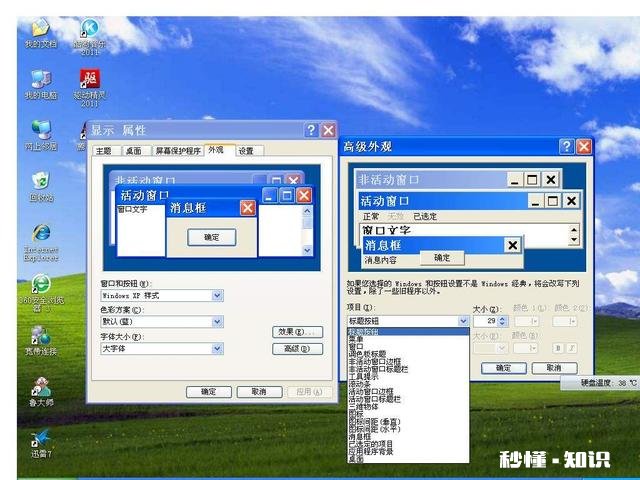Open 驱动精灵 2011 desktop icon

coord(89,80)
